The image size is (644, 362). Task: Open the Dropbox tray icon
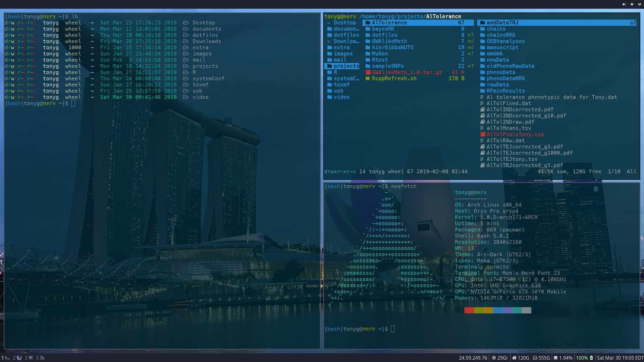tap(639, 4)
